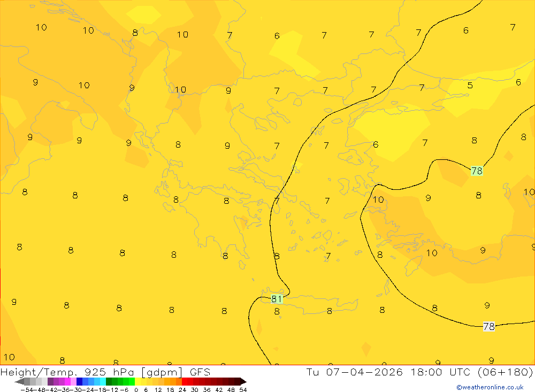Click the green-backed 78 contour label
This screenshot has height=392, width=535.
[x=477, y=171]
